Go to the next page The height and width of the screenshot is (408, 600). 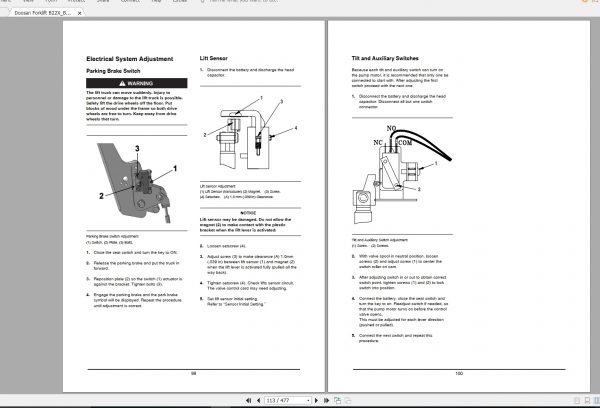tap(316, 400)
